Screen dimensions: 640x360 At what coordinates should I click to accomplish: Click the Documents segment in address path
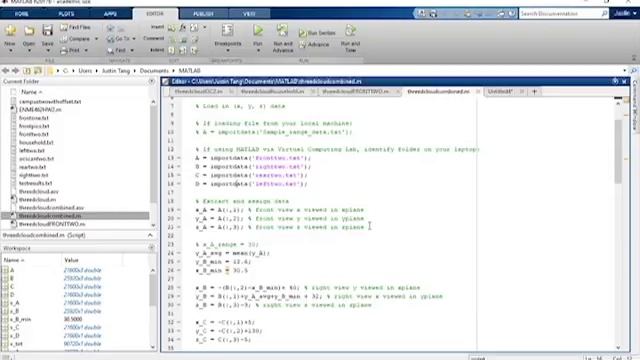point(154,71)
